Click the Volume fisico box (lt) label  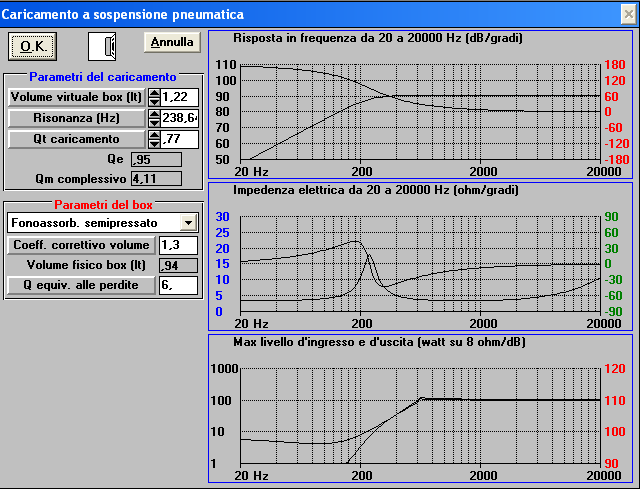coord(86,265)
